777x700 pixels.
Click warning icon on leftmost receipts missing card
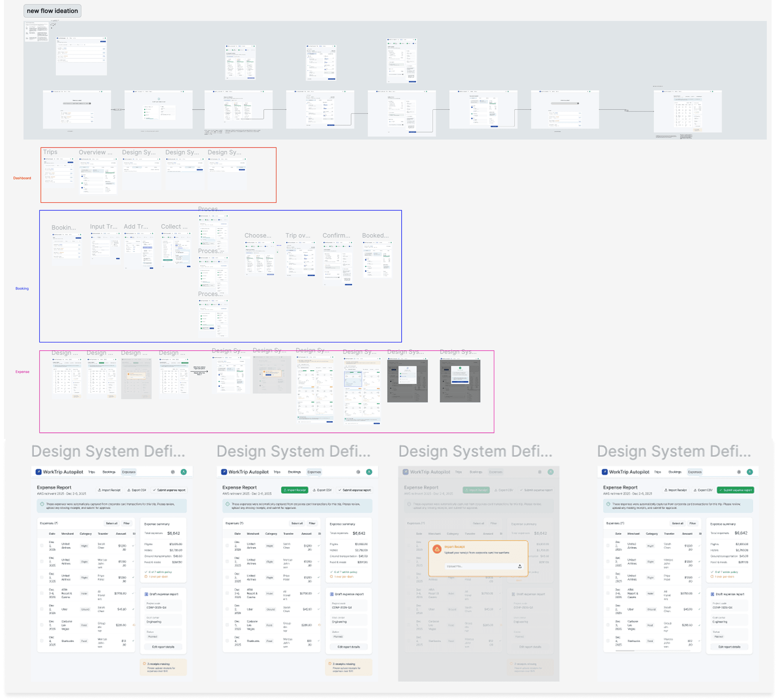(145, 664)
